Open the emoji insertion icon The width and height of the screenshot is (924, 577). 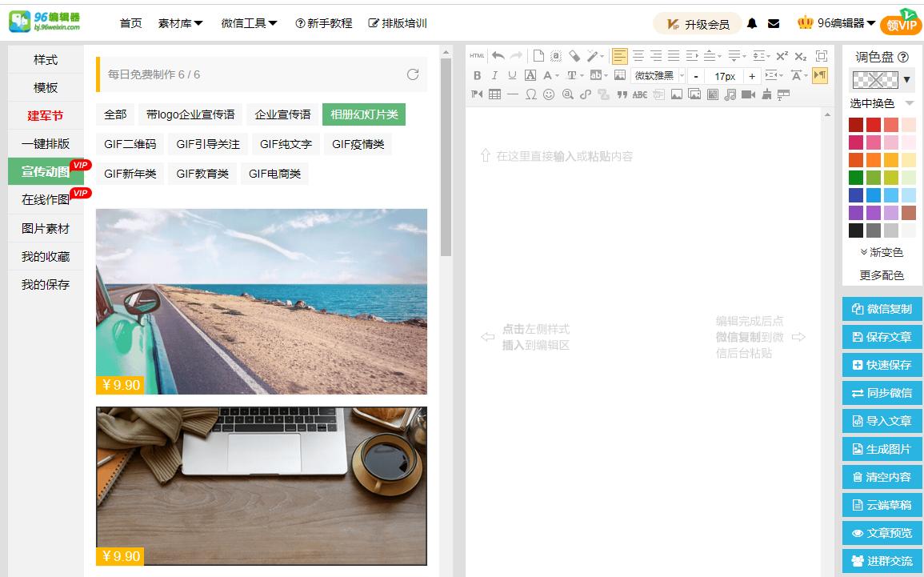click(x=550, y=94)
